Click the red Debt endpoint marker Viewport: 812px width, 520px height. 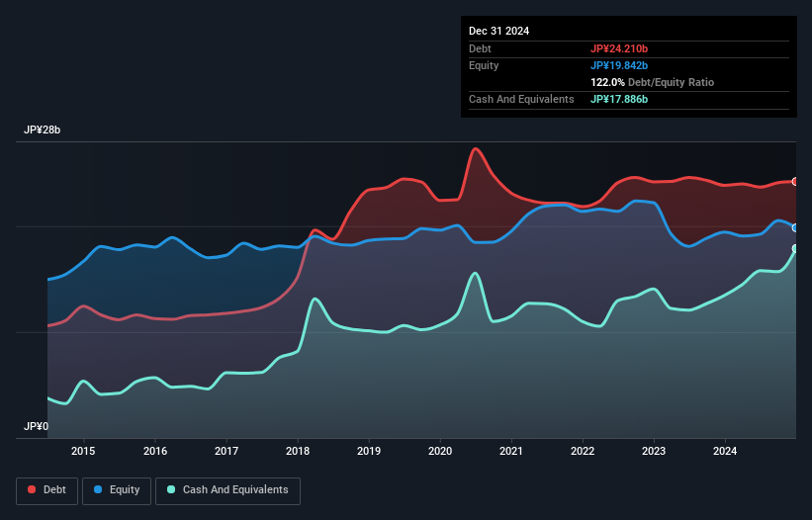point(795,182)
